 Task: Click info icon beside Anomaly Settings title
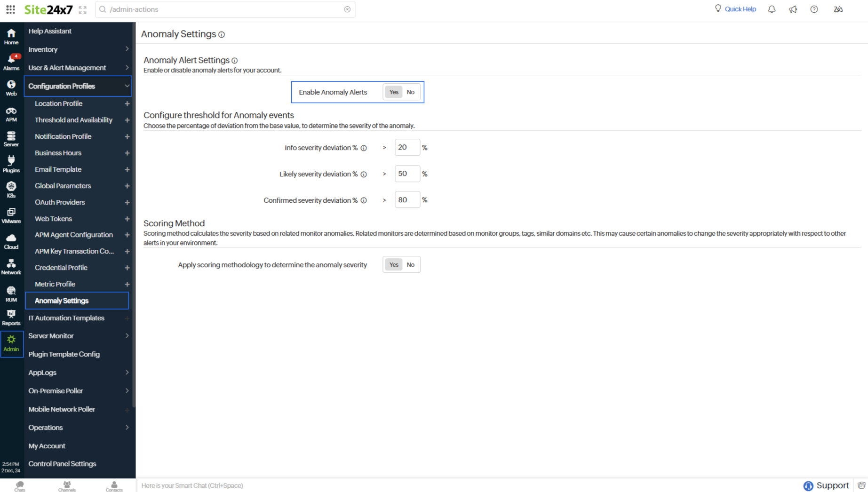[x=222, y=35]
